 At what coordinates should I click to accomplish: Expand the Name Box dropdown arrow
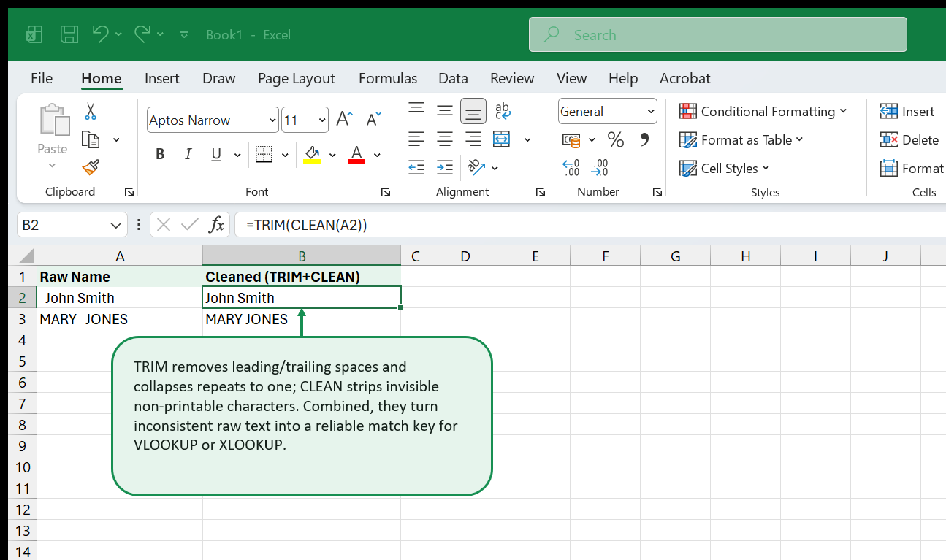116,226
